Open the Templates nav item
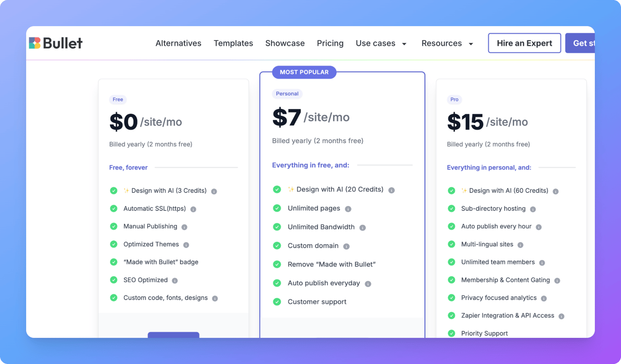This screenshot has height=364, width=621. click(233, 43)
